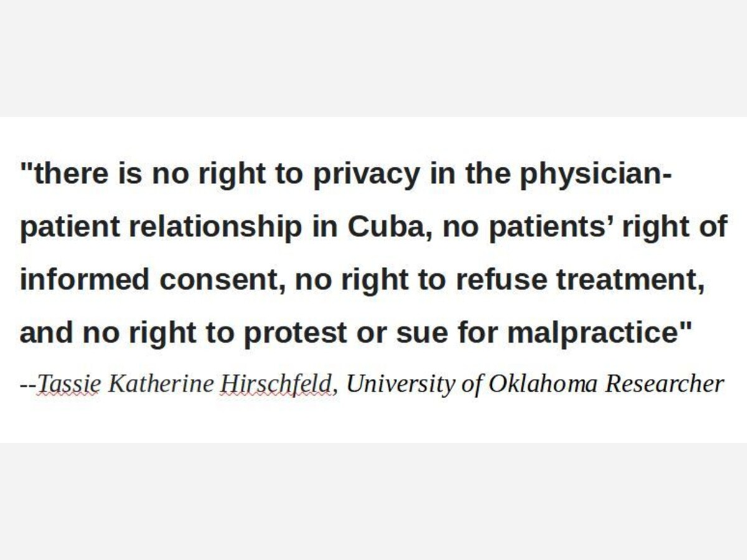The width and height of the screenshot is (747, 560).
Task: Click the word "malpractice" at quote end
Action: click(x=591, y=332)
